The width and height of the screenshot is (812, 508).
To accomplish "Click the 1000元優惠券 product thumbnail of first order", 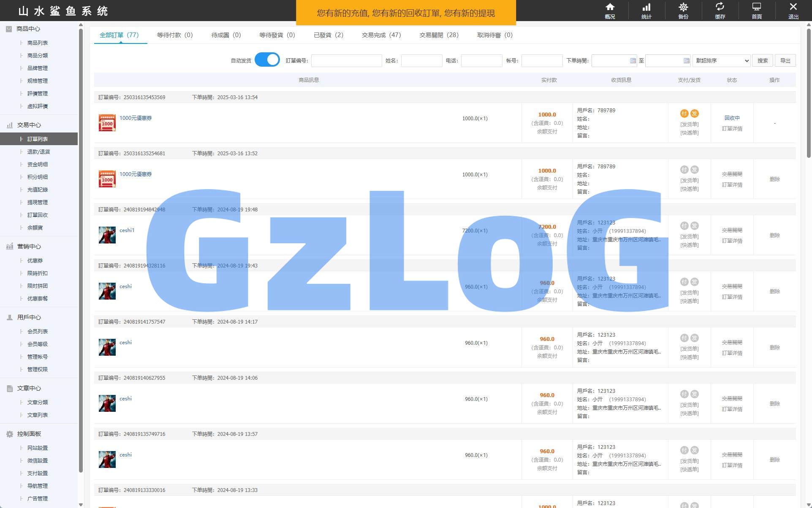I will coord(107,123).
